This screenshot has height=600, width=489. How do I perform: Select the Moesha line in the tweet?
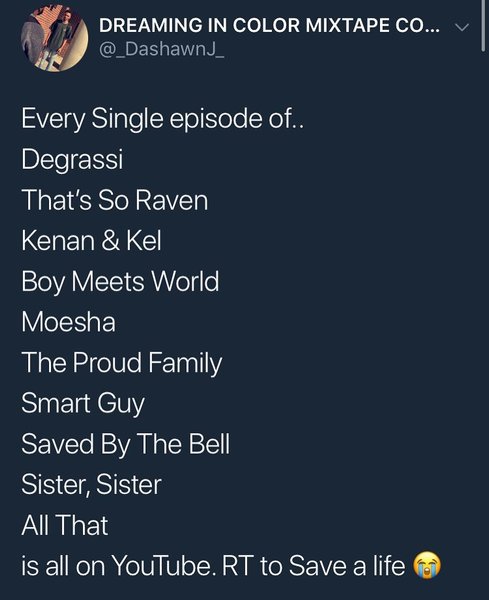tap(68, 322)
